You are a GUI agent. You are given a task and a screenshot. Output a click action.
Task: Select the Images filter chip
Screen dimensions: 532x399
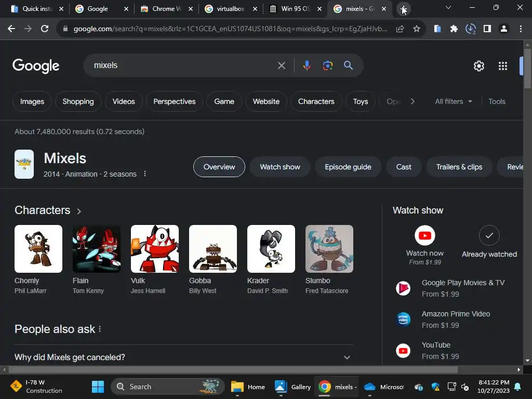[x=32, y=101]
